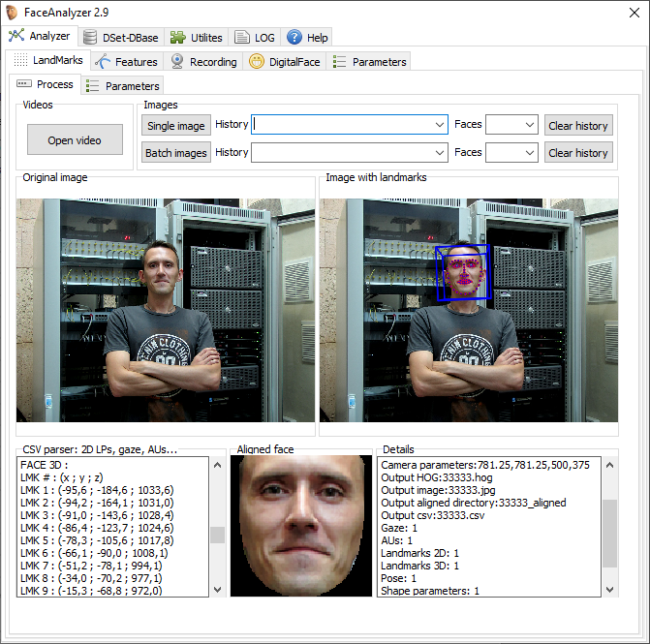
Task: Click up arrow of CSV parser scrollbar
Action: click(x=217, y=466)
